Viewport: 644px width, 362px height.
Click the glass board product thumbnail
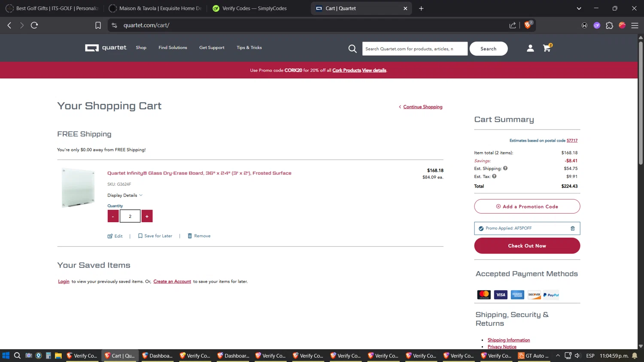(x=78, y=188)
